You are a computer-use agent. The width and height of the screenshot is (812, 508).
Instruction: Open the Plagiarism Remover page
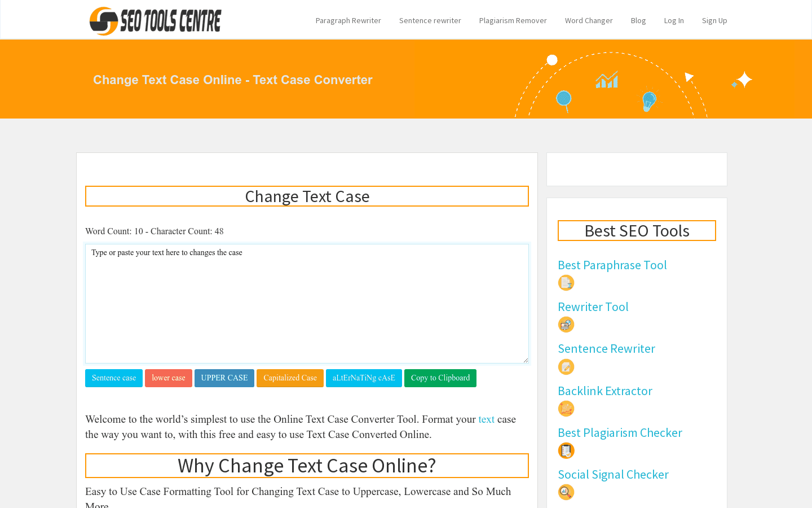513,20
